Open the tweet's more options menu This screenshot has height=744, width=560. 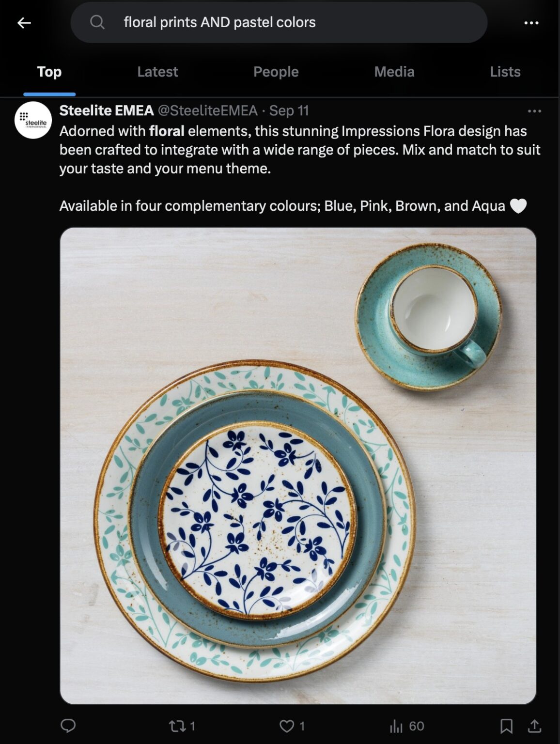535,111
